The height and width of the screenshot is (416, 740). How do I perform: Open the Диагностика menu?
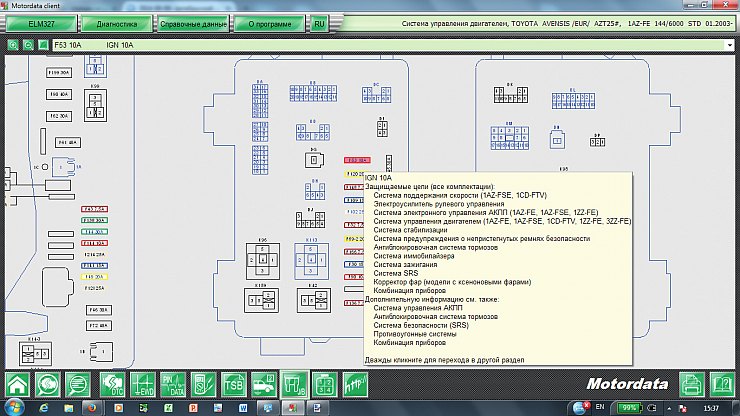(x=117, y=24)
